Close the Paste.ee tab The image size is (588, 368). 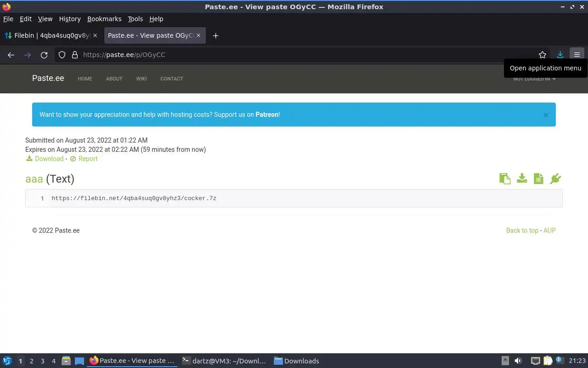coord(198,35)
